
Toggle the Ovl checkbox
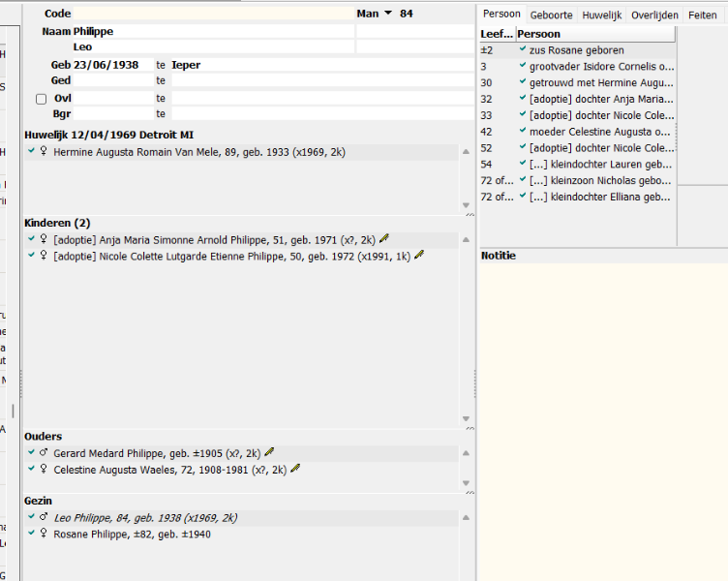(41, 99)
